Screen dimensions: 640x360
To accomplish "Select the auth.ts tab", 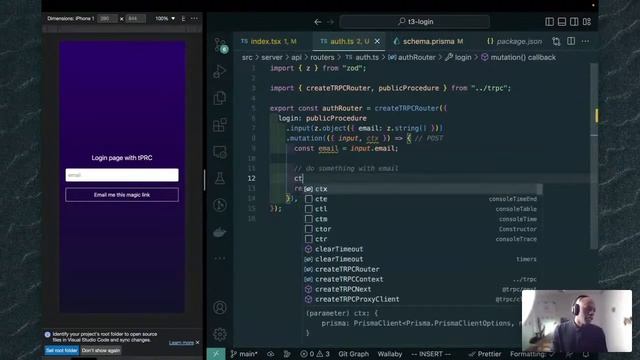I will (x=349, y=41).
